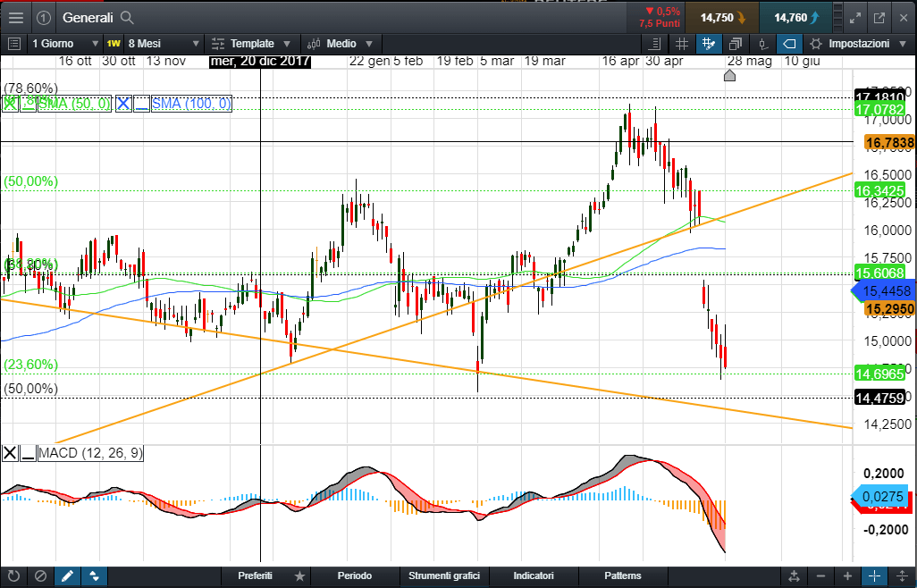
Task: Open the Periodo tab
Action: [x=355, y=576]
